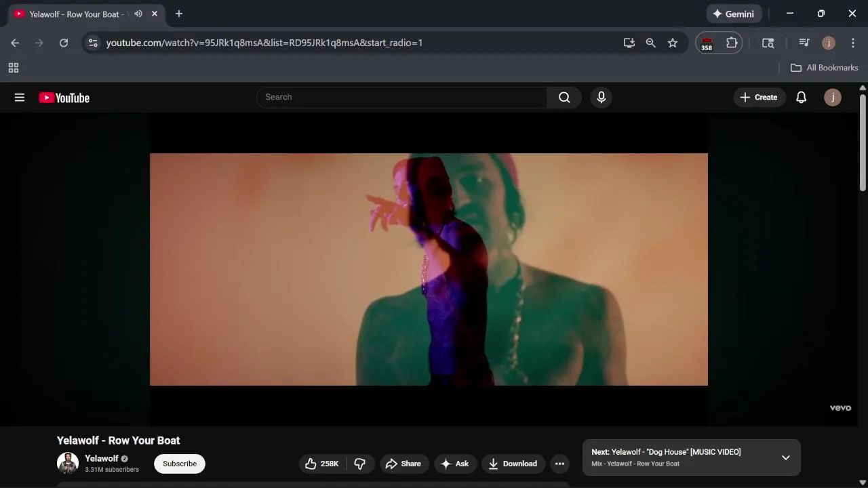
Task: Close the Yelawolf tab
Action: click(x=155, y=14)
